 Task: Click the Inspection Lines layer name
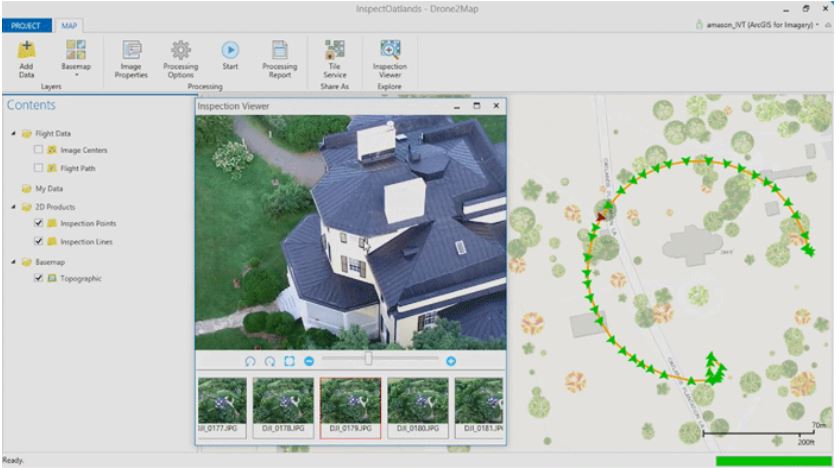[86, 241]
